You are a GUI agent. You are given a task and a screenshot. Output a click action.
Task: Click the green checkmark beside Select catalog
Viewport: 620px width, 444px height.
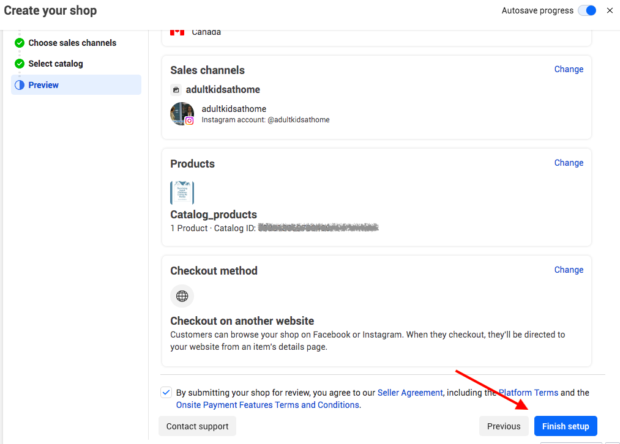(19, 64)
